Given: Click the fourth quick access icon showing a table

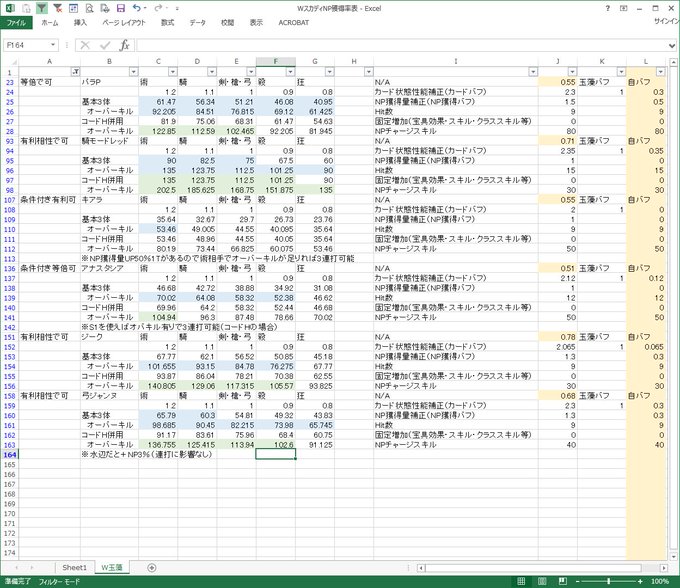Looking at the screenshot, I should [x=73, y=8].
